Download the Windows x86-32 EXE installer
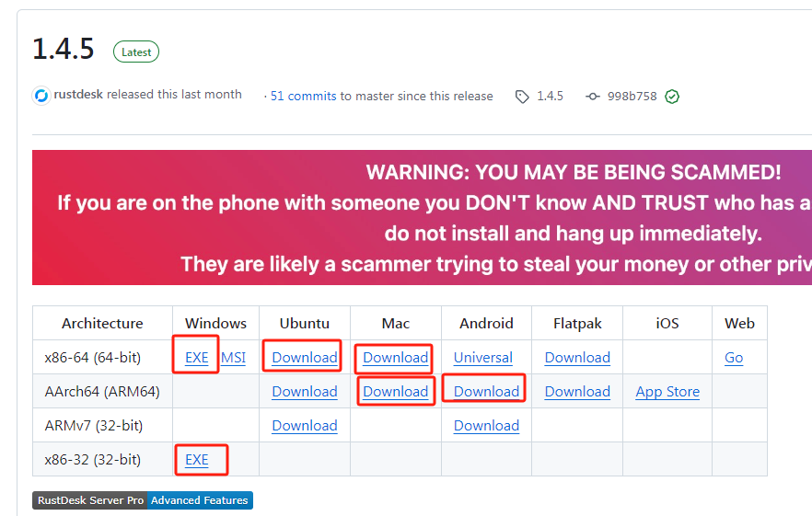This screenshot has height=516, width=812. click(197, 460)
